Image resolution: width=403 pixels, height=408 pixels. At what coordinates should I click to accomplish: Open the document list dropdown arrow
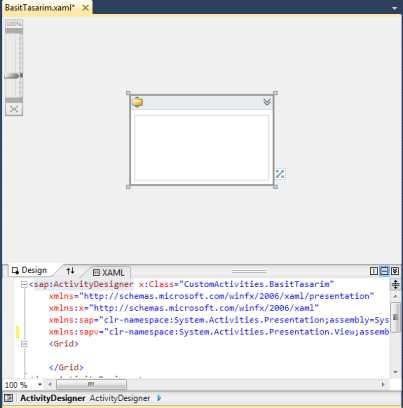pyautogui.click(x=395, y=8)
